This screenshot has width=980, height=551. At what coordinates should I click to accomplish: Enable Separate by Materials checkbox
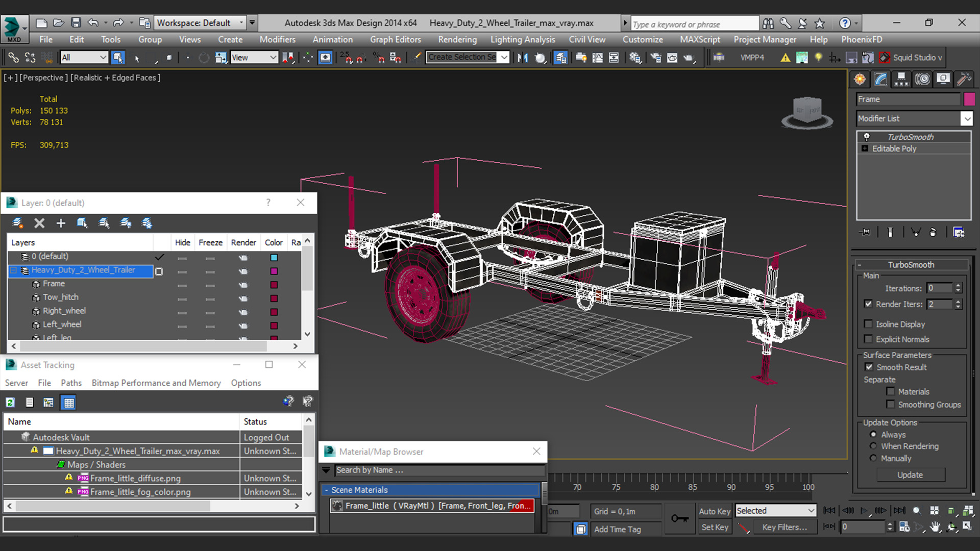[x=891, y=392]
